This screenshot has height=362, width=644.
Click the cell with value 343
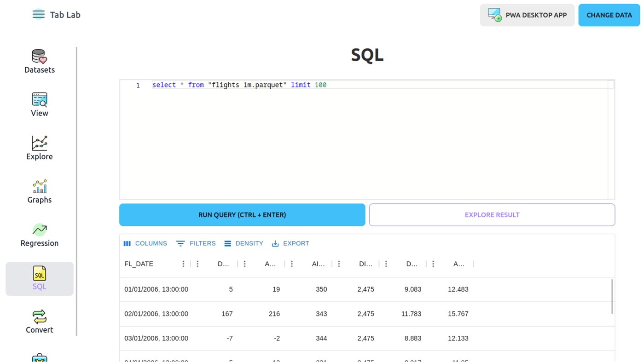pyautogui.click(x=308, y=314)
